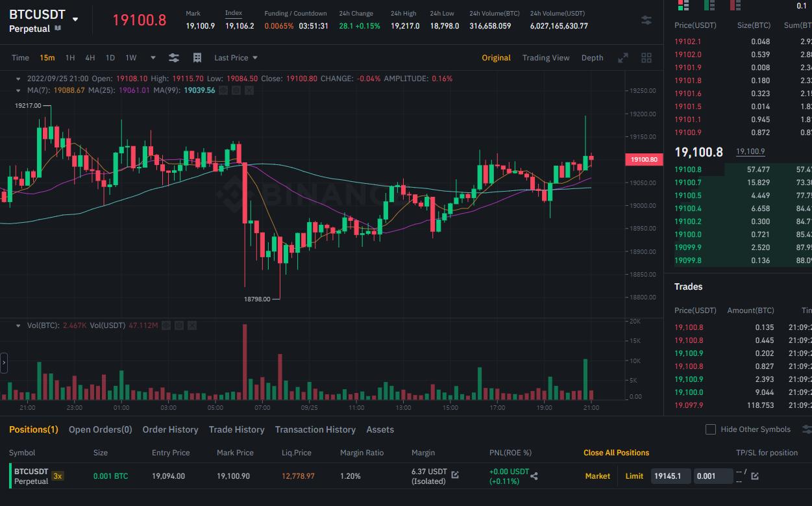Select bid price 19100.7 in order book
Viewport: 812px width, 506px height.
coord(688,183)
